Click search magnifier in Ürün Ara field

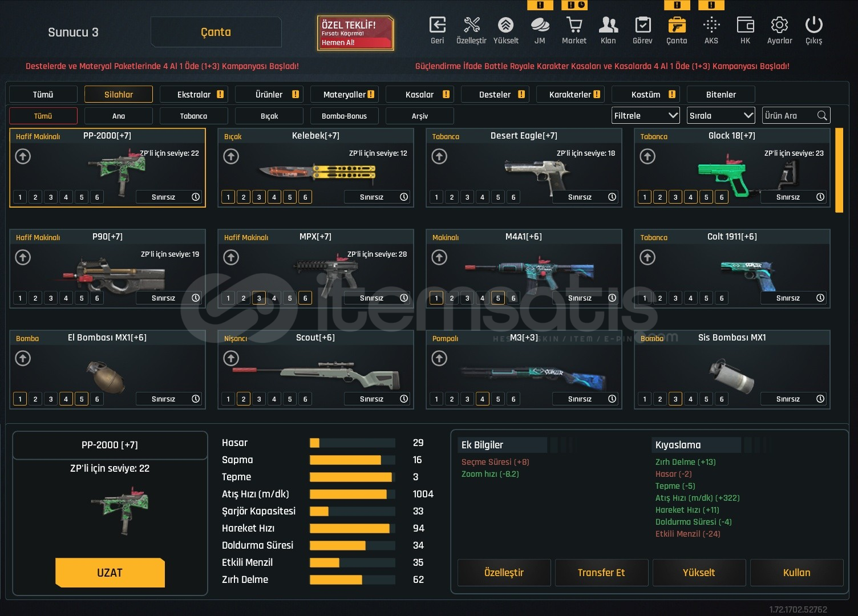pos(821,116)
